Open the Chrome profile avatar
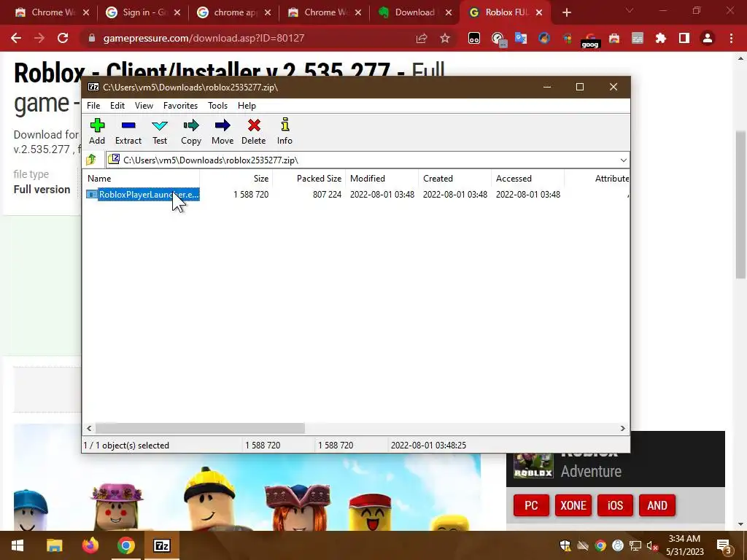The width and height of the screenshot is (747, 560). 708,38
